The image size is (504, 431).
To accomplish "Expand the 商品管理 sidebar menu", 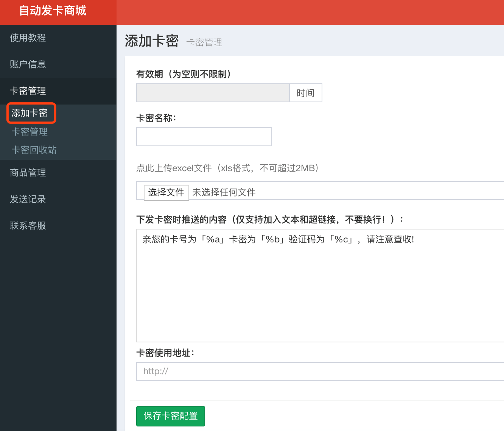I will pyautogui.click(x=28, y=173).
